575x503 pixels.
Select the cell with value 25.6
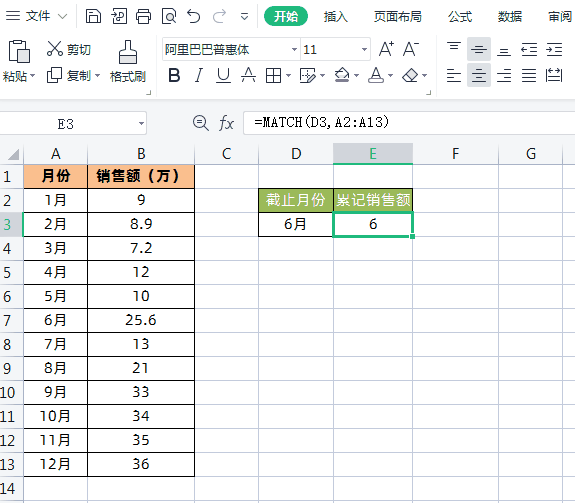click(141, 321)
